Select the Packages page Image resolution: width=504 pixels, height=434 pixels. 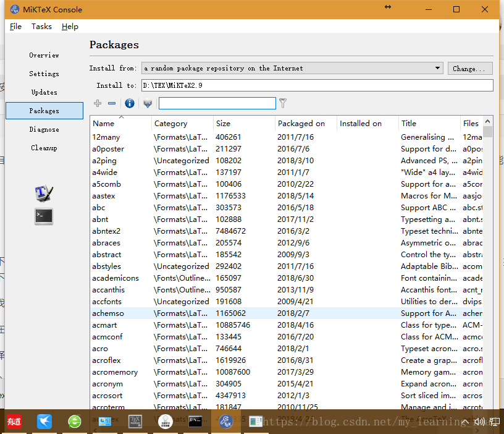pyautogui.click(x=44, y=111)
